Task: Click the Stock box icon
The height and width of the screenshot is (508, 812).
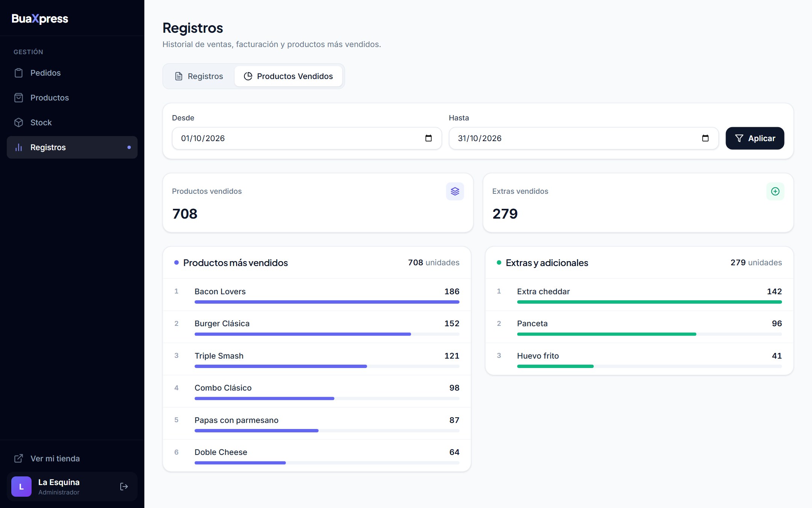Action: coord(18,123)
